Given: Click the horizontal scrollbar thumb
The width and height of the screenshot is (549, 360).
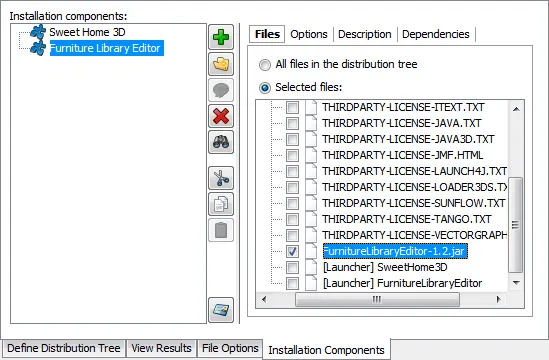Looking at the screenshot, I should click(x=377, y=299).
